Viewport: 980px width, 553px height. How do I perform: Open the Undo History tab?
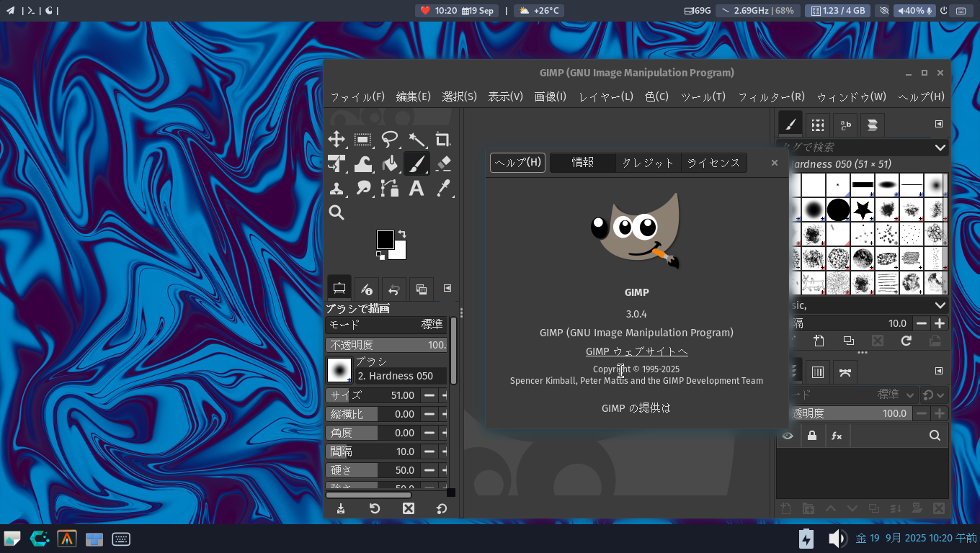click(394, 289)
